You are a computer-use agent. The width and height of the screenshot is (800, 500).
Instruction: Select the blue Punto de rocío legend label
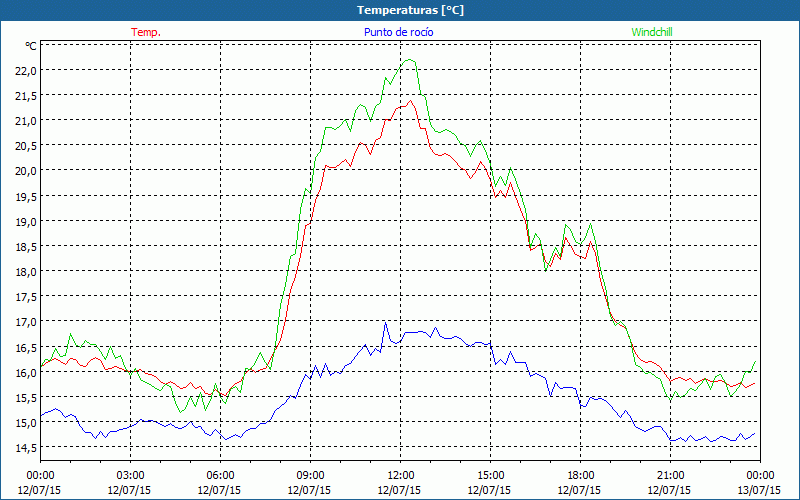[x=398, y=32]
